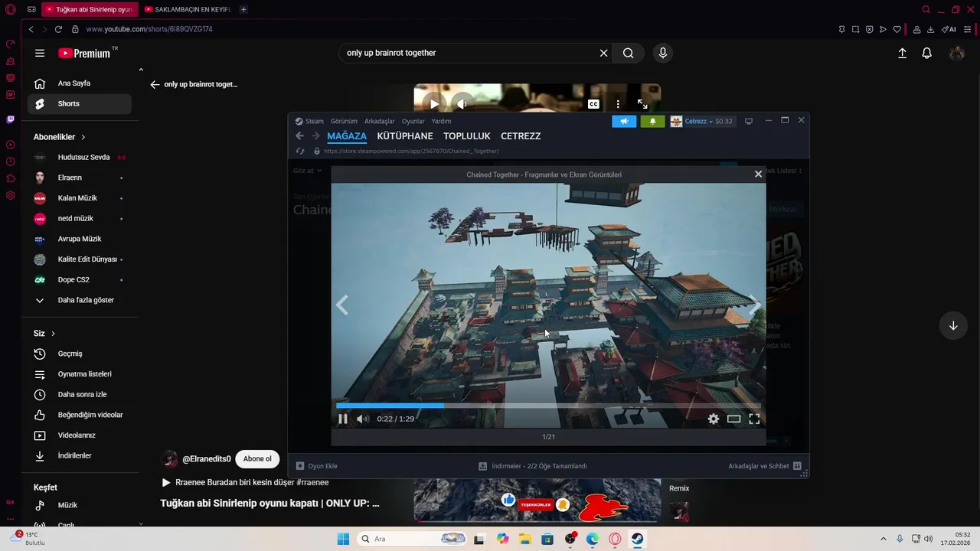Reload the Steam store page
Screen dimensions: 980x551
click(300, 151)
